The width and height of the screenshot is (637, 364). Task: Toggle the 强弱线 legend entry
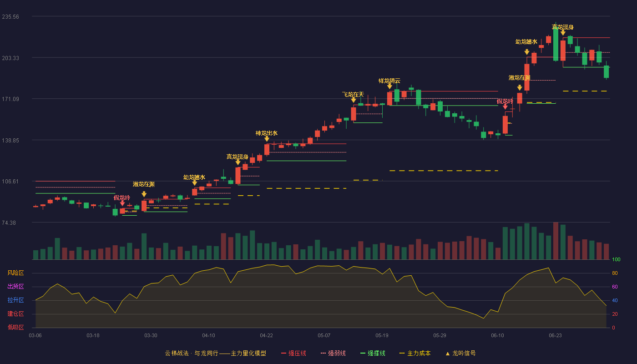[334, 353]
